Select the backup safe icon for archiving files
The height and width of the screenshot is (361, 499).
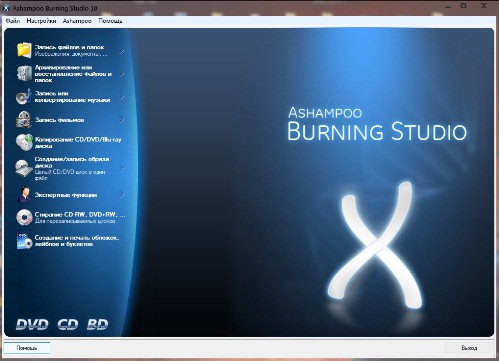[x=24, y=73]
